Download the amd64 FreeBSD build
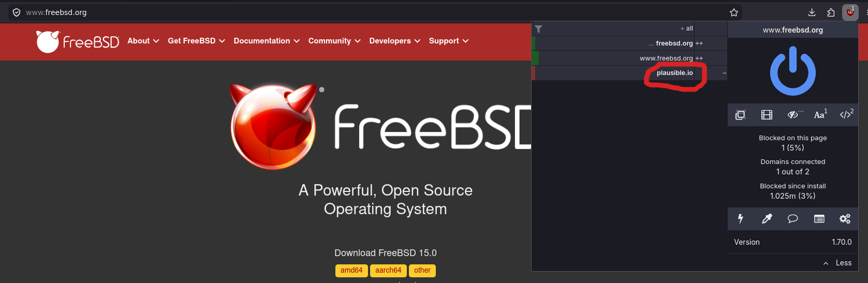This screenshot has width=868, height=283. 351,271
